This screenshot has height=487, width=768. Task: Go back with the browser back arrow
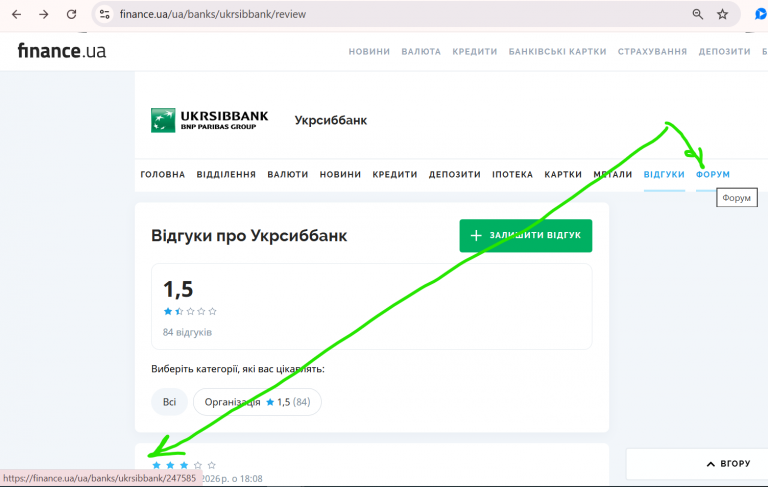[16, 14]
